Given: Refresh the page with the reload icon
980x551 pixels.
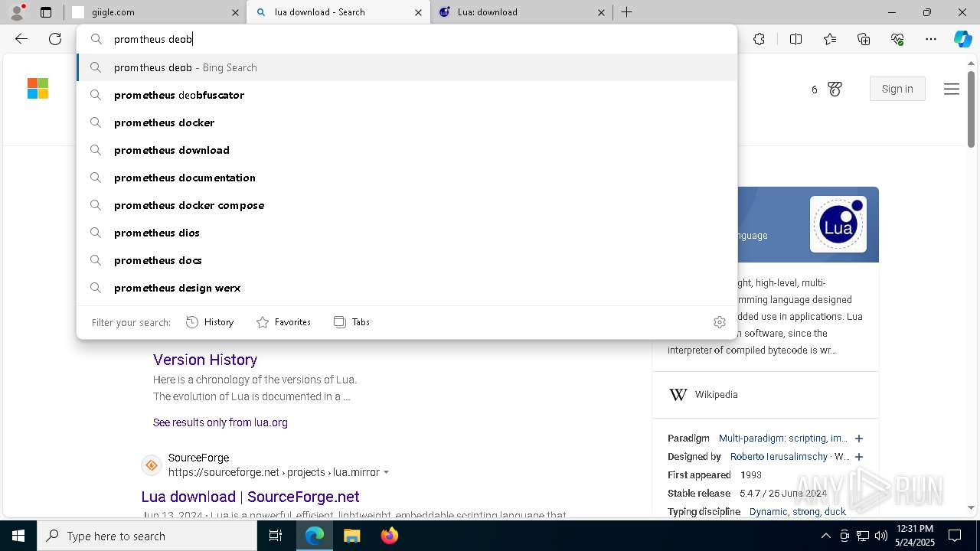Looking at the screenshot, I should pyautogui.click(x=55, y=39).
